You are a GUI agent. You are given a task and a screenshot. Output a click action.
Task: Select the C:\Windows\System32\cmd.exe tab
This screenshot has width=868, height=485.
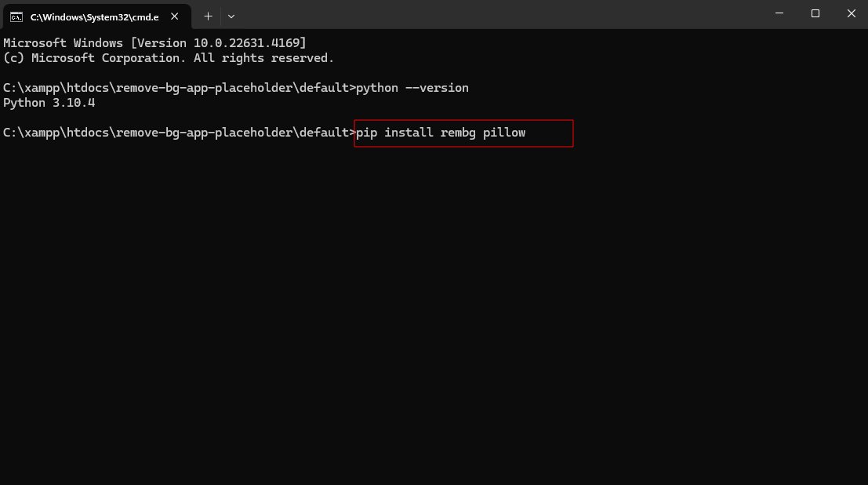coord(94,16)
